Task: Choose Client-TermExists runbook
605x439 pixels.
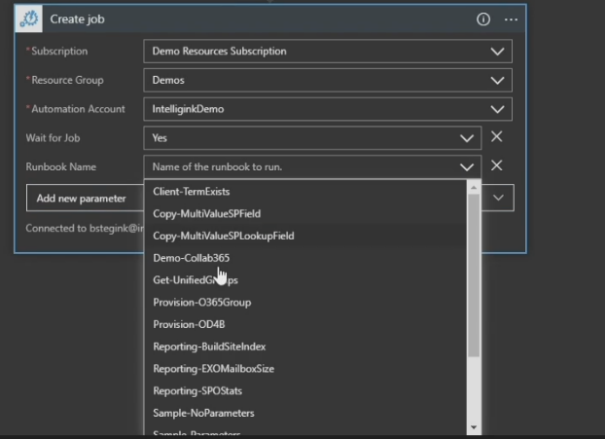Action: [305, 192]
